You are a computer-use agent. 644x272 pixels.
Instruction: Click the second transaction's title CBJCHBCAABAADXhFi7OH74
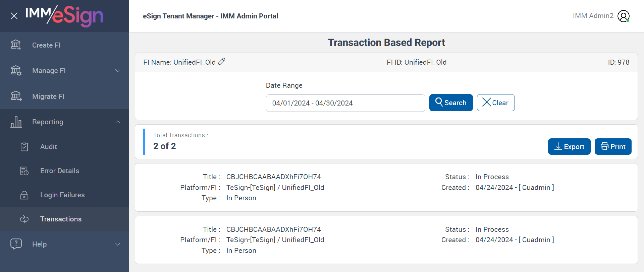pos(274,229)
